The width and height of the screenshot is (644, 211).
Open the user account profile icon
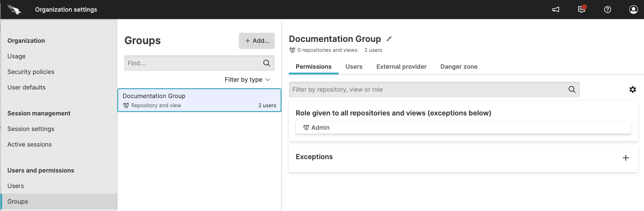634,10
